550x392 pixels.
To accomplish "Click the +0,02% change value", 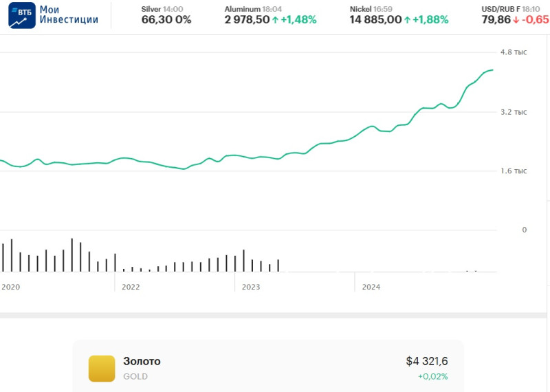I will coord(432,376).
